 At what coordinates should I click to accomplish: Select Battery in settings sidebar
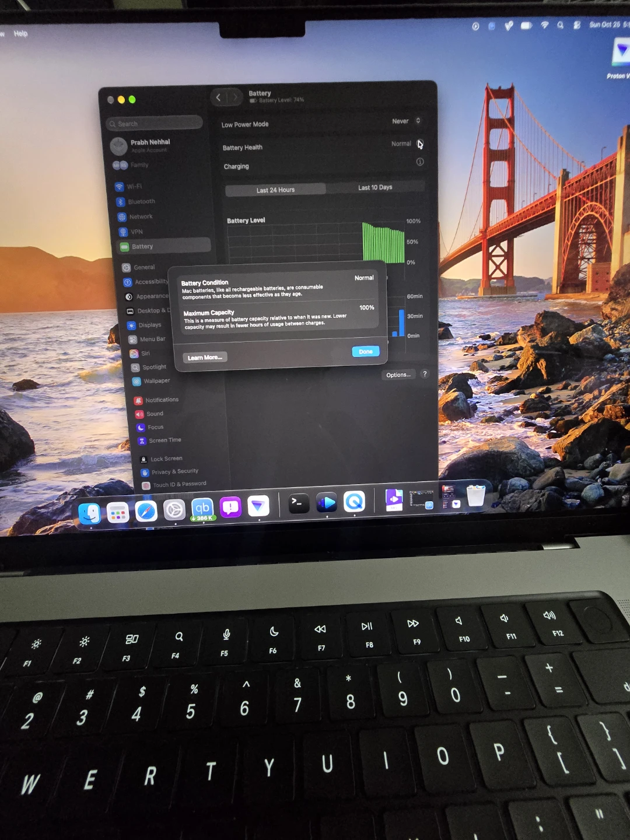[x=163, y=246]
